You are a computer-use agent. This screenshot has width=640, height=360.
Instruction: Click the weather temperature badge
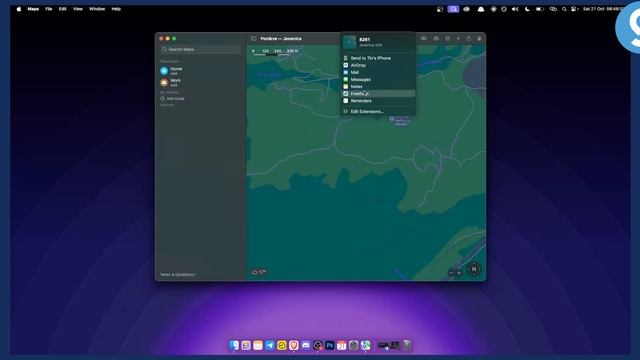pos(259,272)
